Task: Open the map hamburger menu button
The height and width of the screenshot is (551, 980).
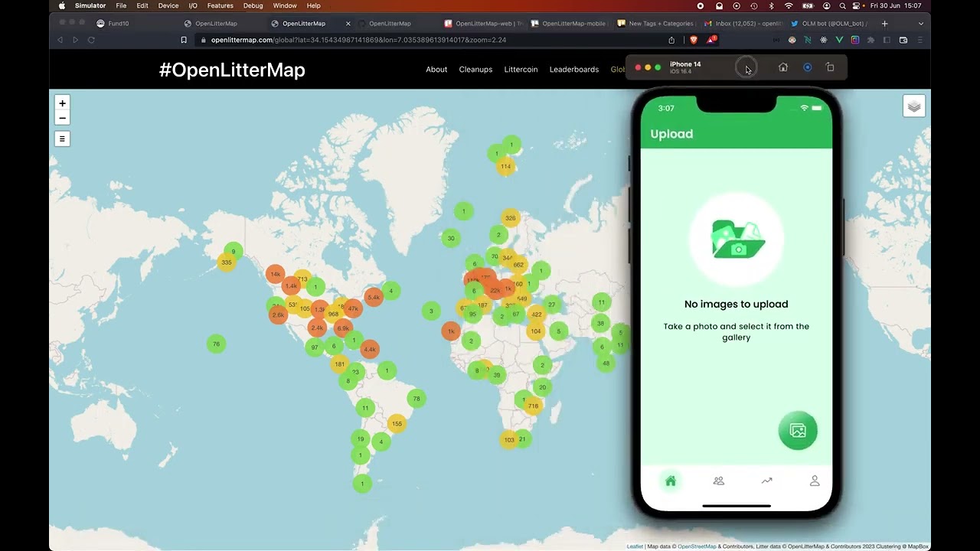Action: coord(62,139)
